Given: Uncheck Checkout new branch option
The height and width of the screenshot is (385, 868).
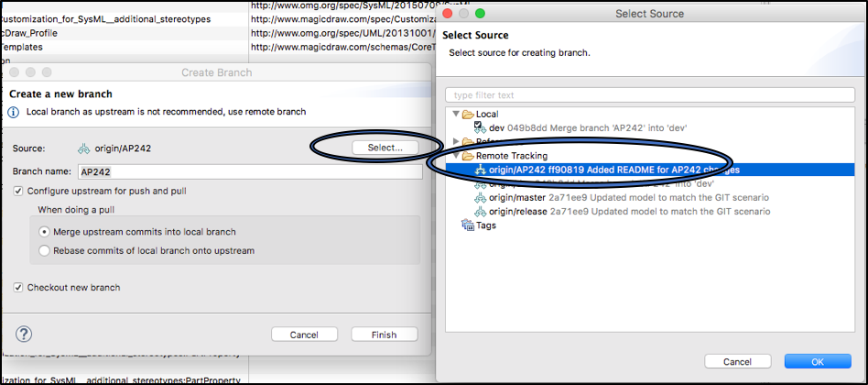Looking at the screenshot, I should click(19, 288).
